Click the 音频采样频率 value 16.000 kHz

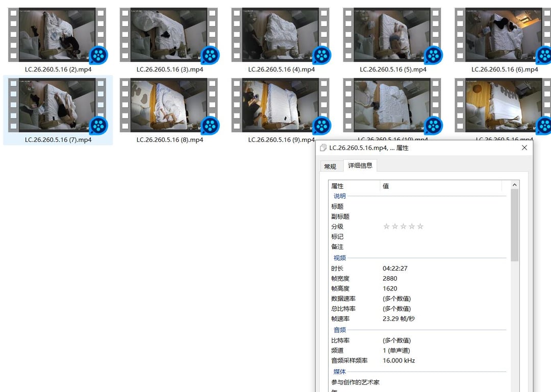click(399, 360)
